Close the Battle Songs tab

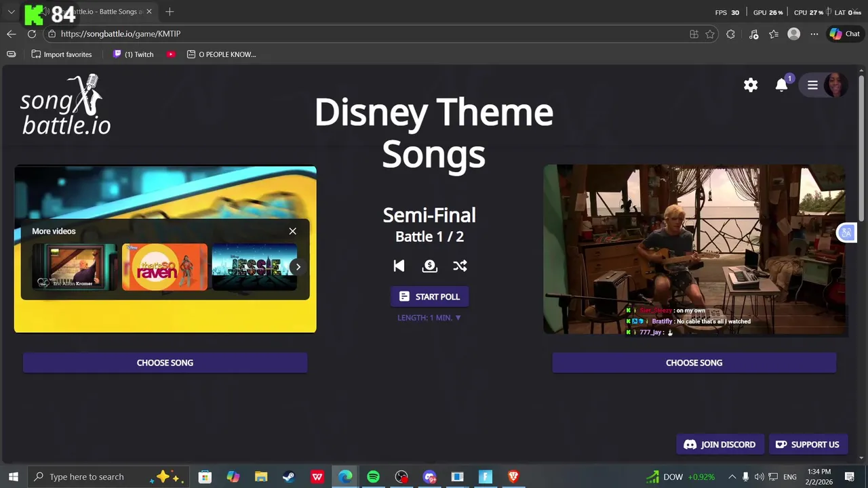(149, 12)
